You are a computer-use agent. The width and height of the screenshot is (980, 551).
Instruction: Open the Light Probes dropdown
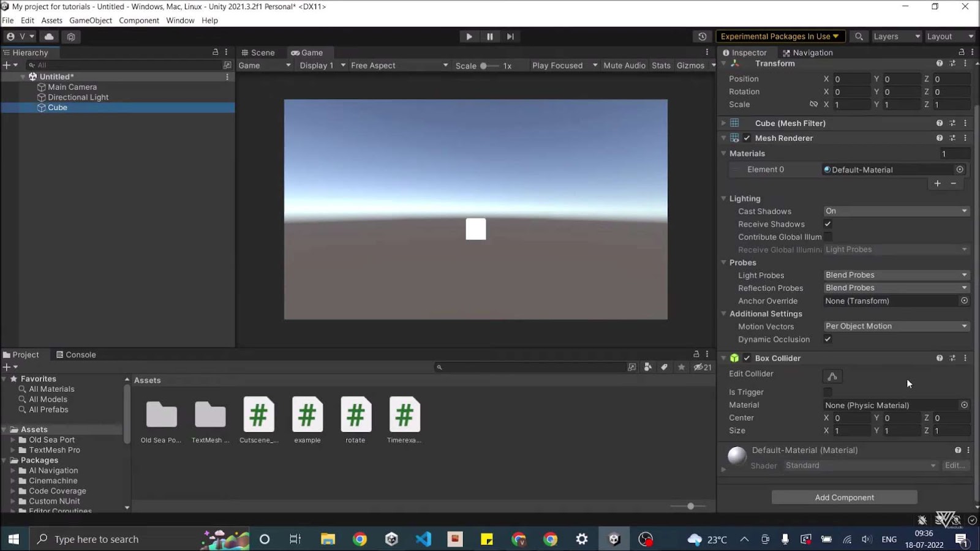(897, 275)
